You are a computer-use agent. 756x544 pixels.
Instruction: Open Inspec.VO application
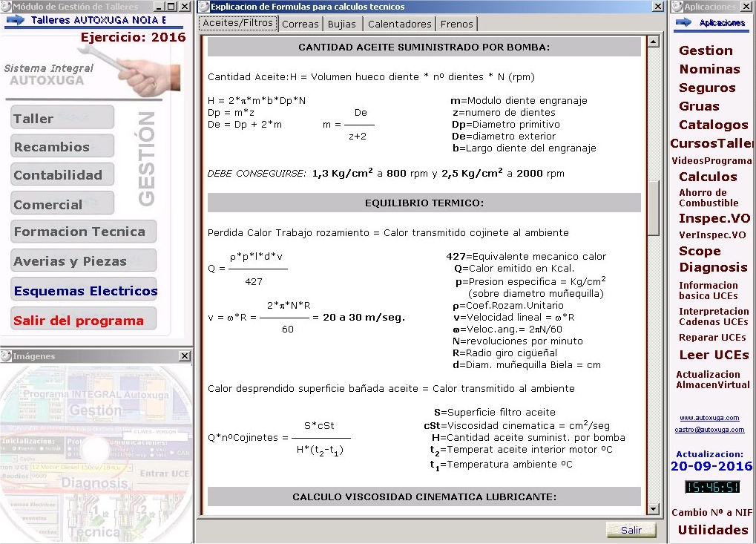tap(714, 218)
